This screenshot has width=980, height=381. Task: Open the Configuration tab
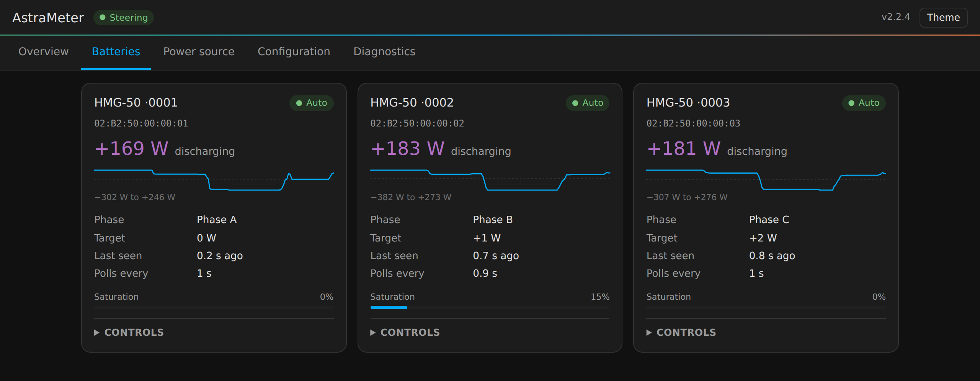(294, 51)
